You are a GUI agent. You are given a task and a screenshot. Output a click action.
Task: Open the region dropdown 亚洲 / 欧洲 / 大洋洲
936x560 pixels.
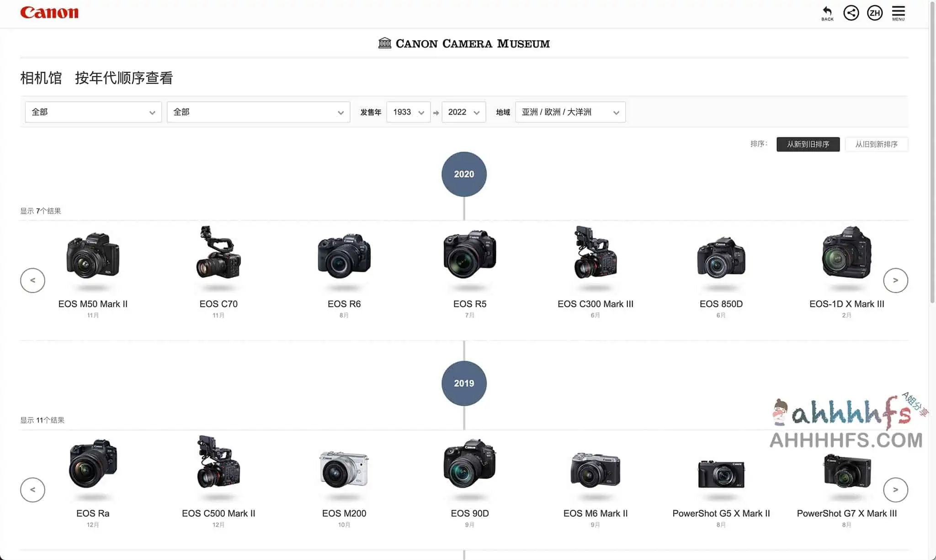[570, 112]
